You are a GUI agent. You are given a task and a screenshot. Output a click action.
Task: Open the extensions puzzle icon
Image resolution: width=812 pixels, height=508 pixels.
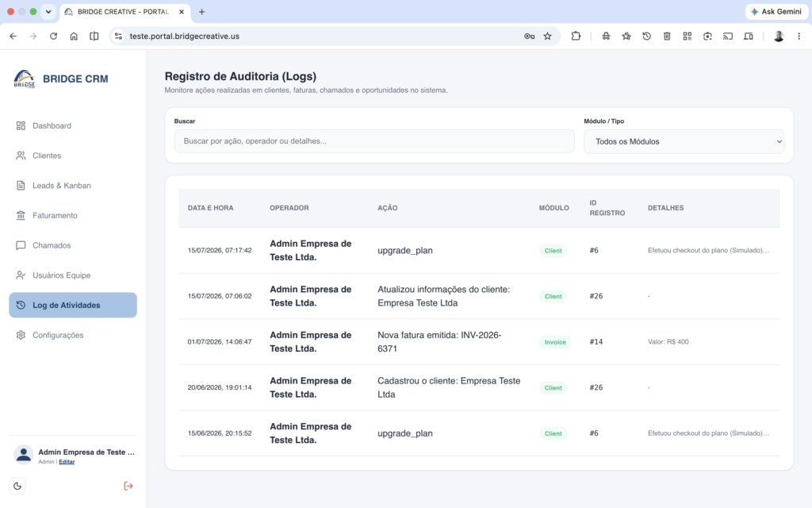[576, 37]
